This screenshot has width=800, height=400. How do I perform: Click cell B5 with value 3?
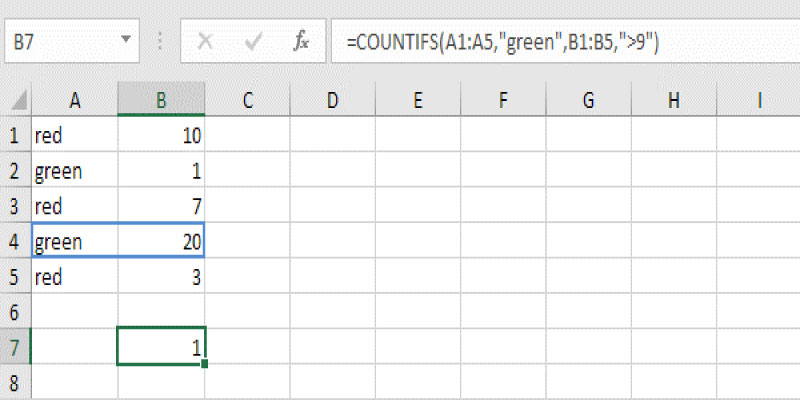(161, 277)
